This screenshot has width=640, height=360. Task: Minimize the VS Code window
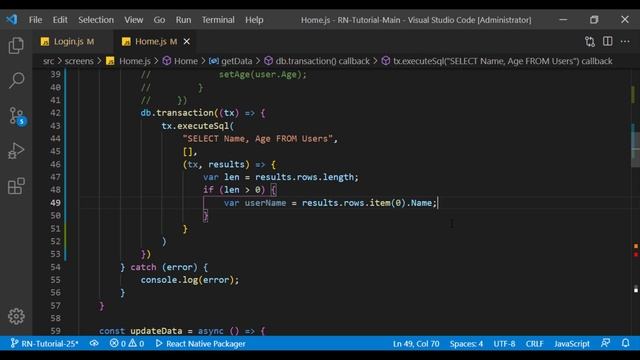click(x=563, y=20)
